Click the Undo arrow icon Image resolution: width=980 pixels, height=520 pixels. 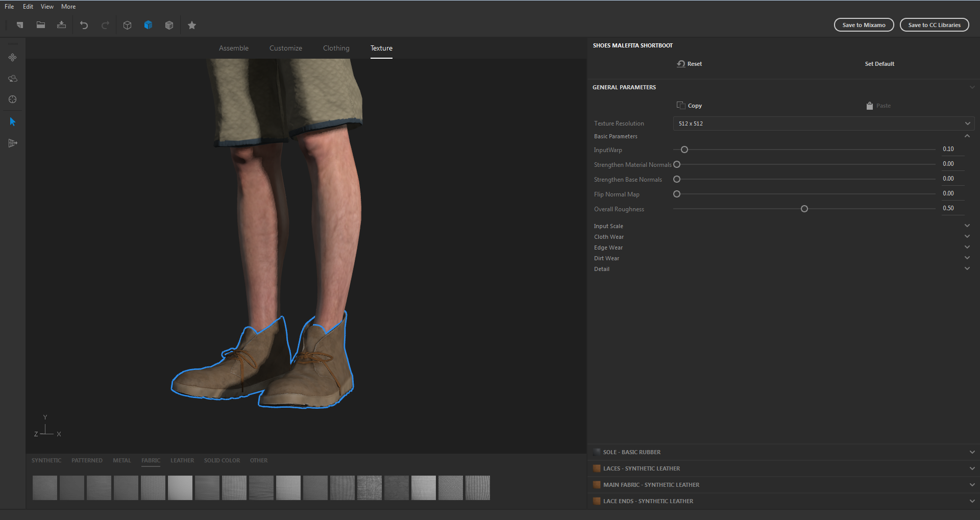[84, 25]
